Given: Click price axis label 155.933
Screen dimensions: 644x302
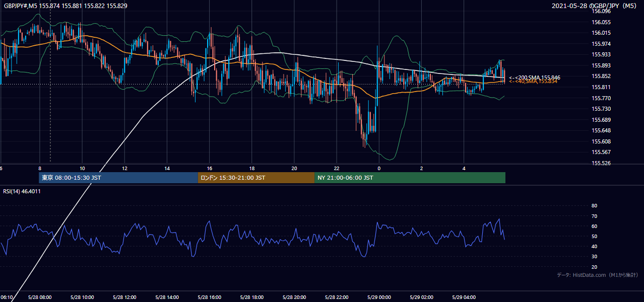Looking at the screenshot, I should 601,54.
